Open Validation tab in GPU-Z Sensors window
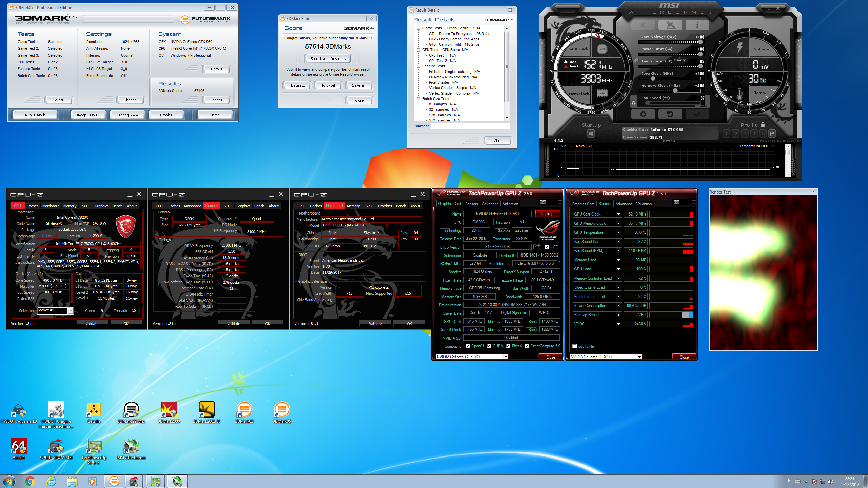Screen dimensions: 868x488 644,204
